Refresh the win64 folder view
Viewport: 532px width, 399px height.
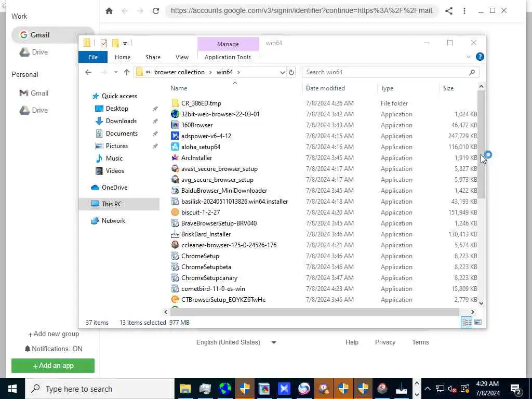tap(291, 72)
